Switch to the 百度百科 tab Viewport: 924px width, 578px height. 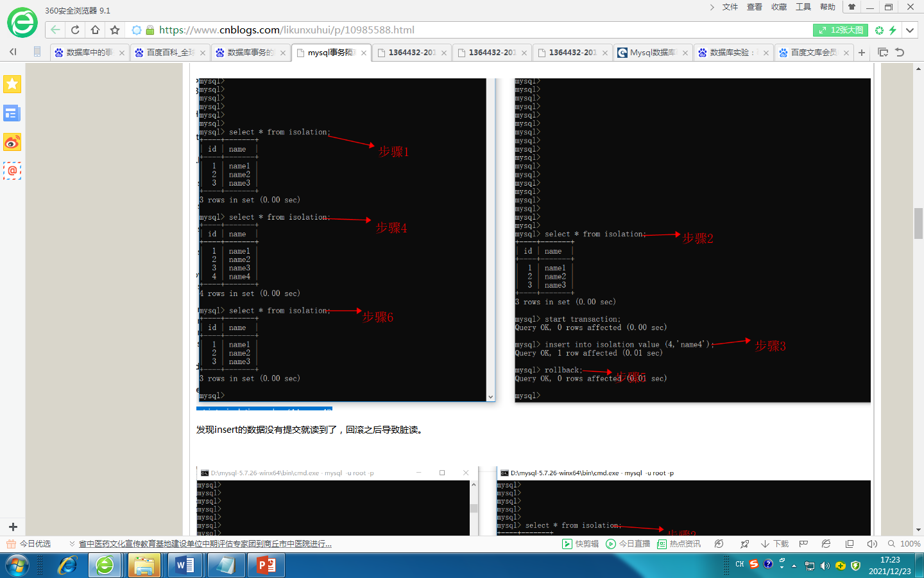tap(170, 53)
